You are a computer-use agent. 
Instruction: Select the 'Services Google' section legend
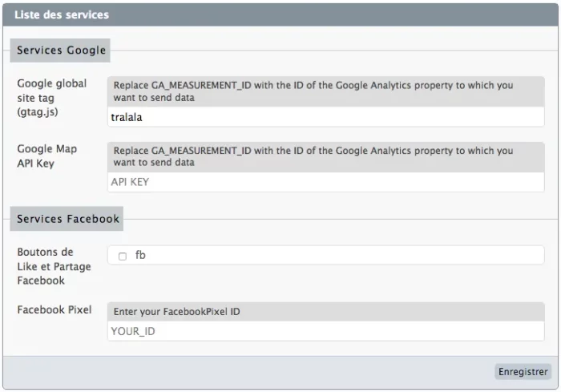point(60,51)
